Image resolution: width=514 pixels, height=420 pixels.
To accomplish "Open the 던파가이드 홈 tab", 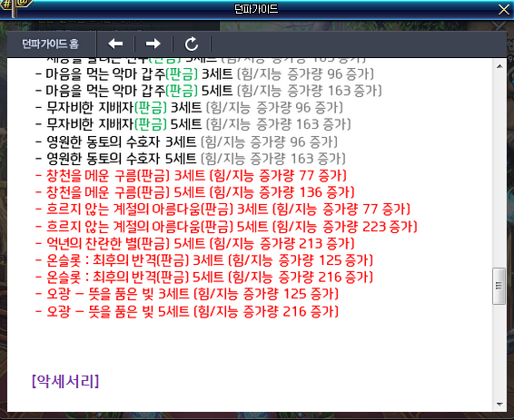I will (x=51, y=44).
